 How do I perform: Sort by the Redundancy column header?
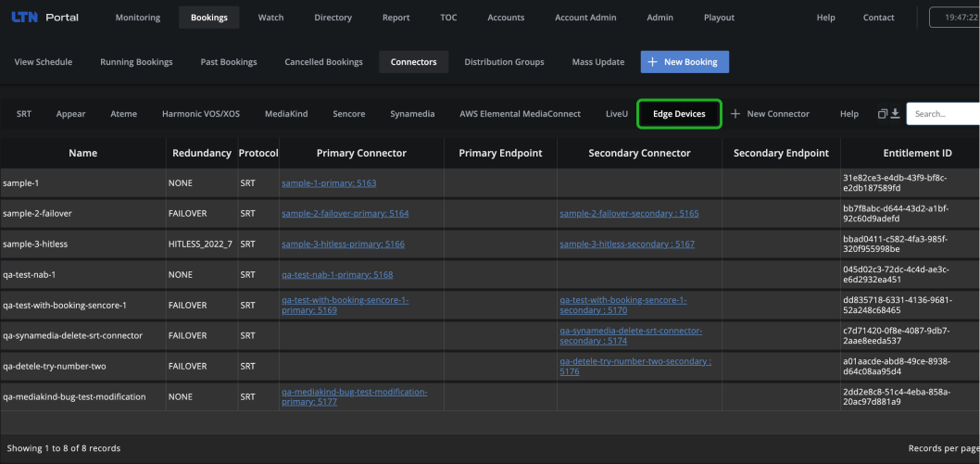[x=202, y=153]
